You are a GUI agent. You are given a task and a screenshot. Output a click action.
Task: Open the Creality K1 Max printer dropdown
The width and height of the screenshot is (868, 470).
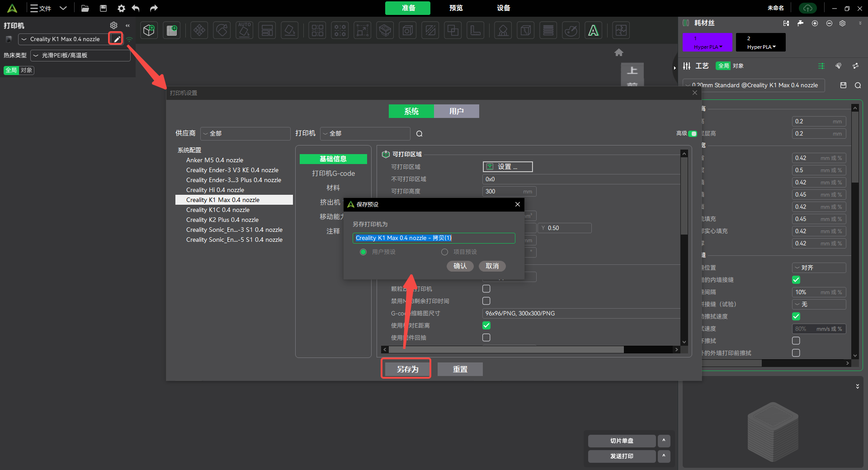[x=63, y=39]
